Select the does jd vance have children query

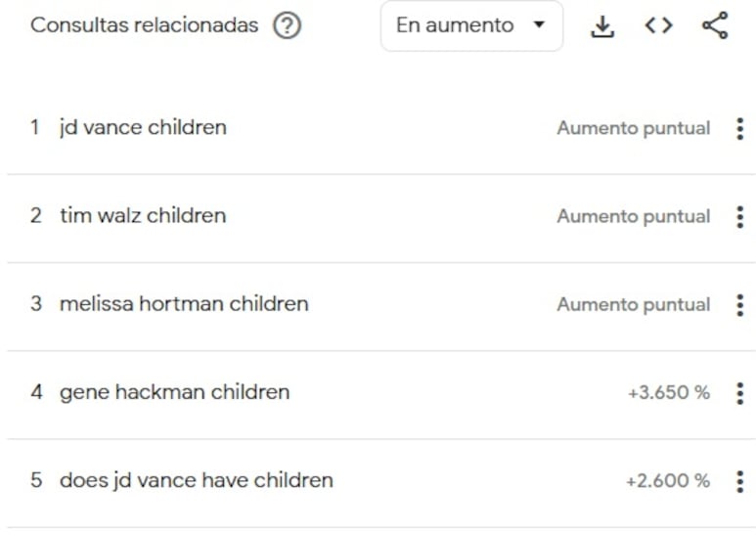[x=197, y=480]
